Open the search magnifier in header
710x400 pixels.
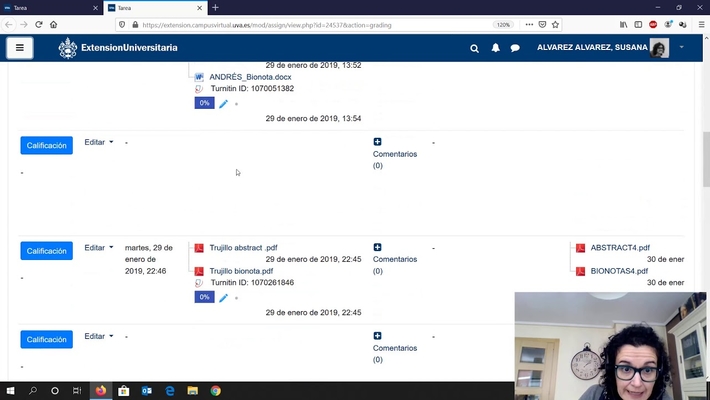tap(474, 48)
